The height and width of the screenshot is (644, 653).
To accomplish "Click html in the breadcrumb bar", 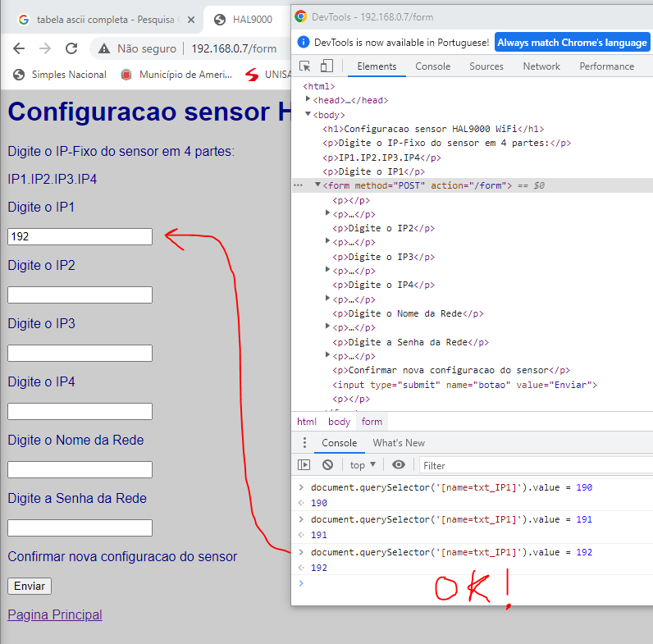I will [307, 422].
